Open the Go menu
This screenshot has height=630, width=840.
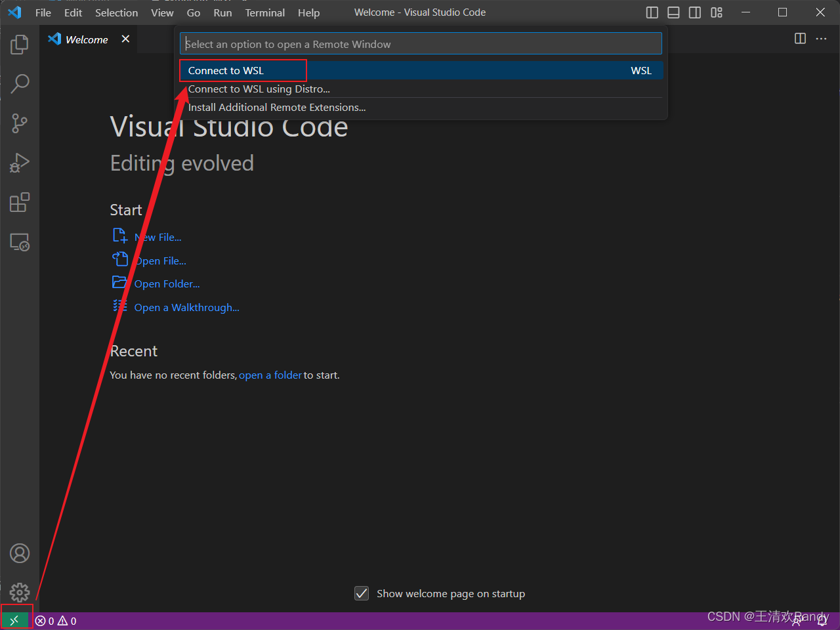pyautogui.click(x=194, y=12)
